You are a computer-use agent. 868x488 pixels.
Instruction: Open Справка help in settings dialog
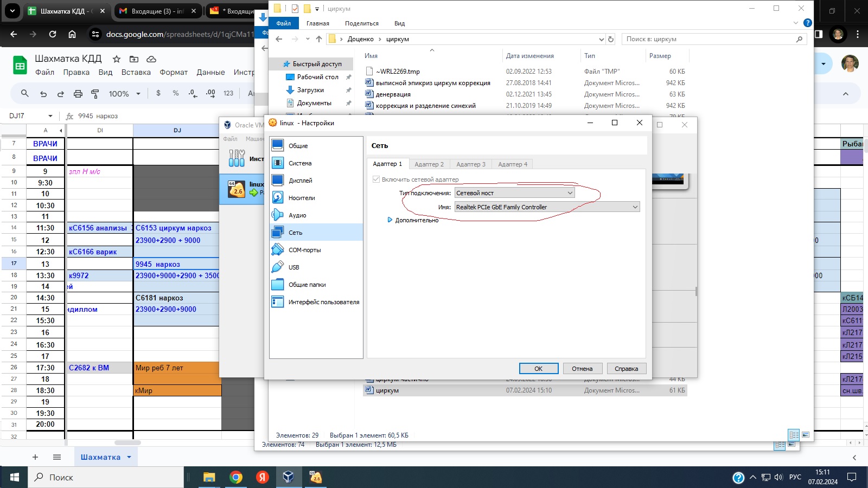(627, 369)
